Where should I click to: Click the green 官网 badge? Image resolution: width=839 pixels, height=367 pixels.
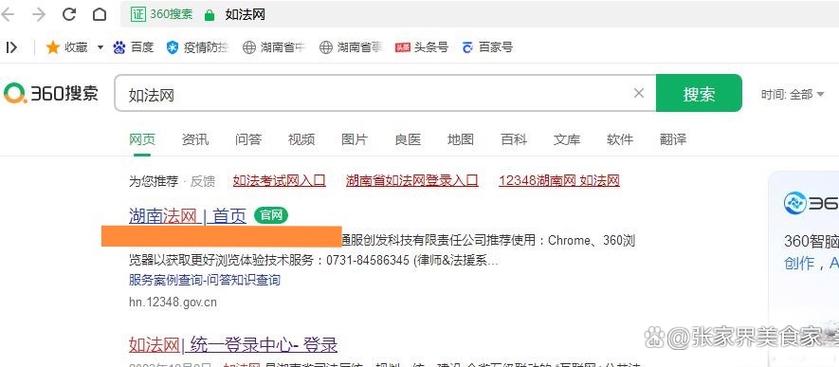click(271, 216)
